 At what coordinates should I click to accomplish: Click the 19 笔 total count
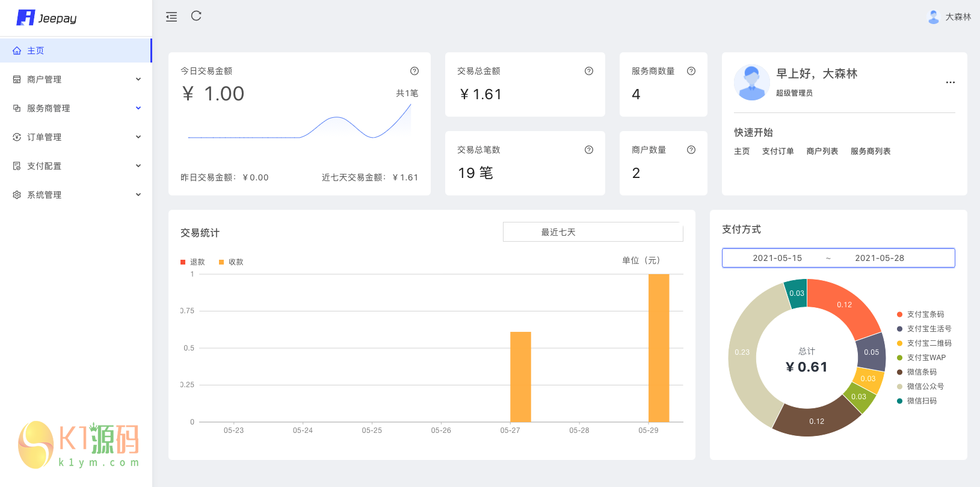[475, 173]
